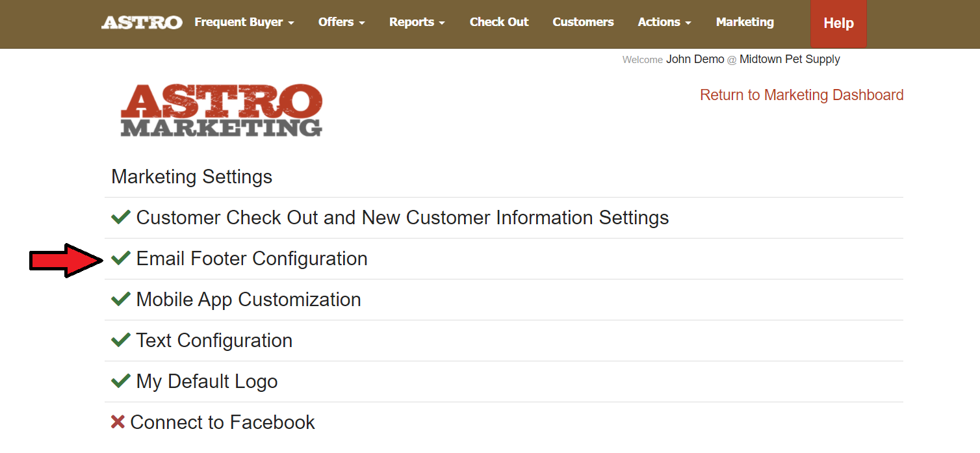980x453 pixels.
Task: Click the Astro Marketing logo image
Action: [222, 110]
